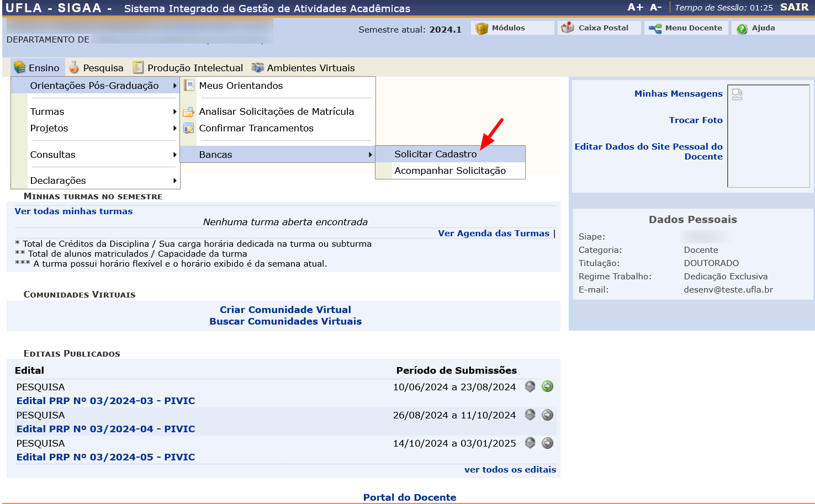The image size is (815, 504).
Task: Click the green Ajuda help icon
Action: (x=742, y=29)
